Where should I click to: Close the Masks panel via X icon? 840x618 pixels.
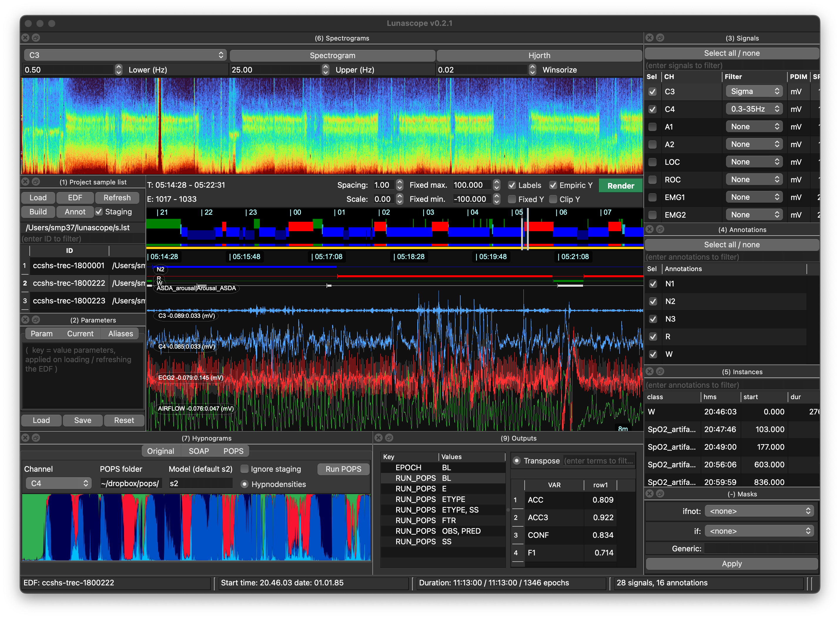tap(650, 494)
